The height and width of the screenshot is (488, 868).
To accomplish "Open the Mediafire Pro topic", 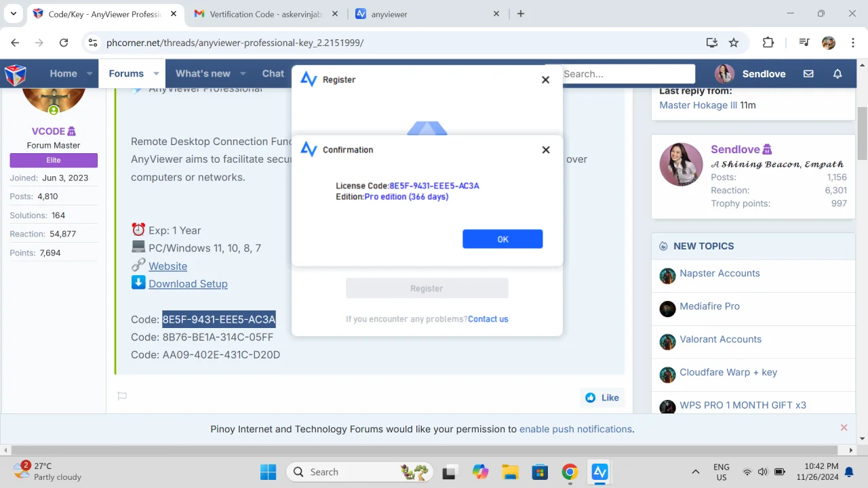I will (x=709, y=306).
